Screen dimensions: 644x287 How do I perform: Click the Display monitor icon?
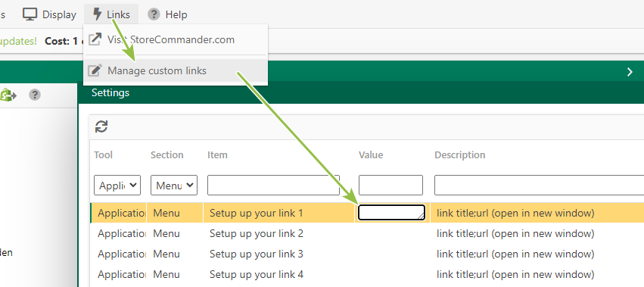(x=30, y=14)
